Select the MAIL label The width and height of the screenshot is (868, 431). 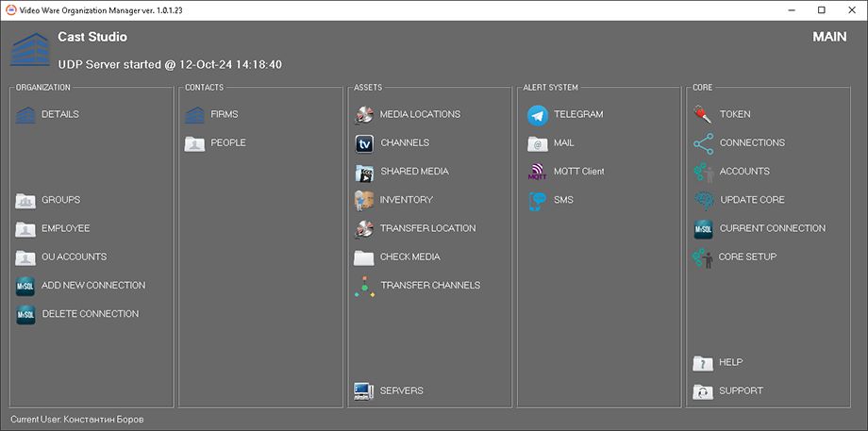[564, 142]
